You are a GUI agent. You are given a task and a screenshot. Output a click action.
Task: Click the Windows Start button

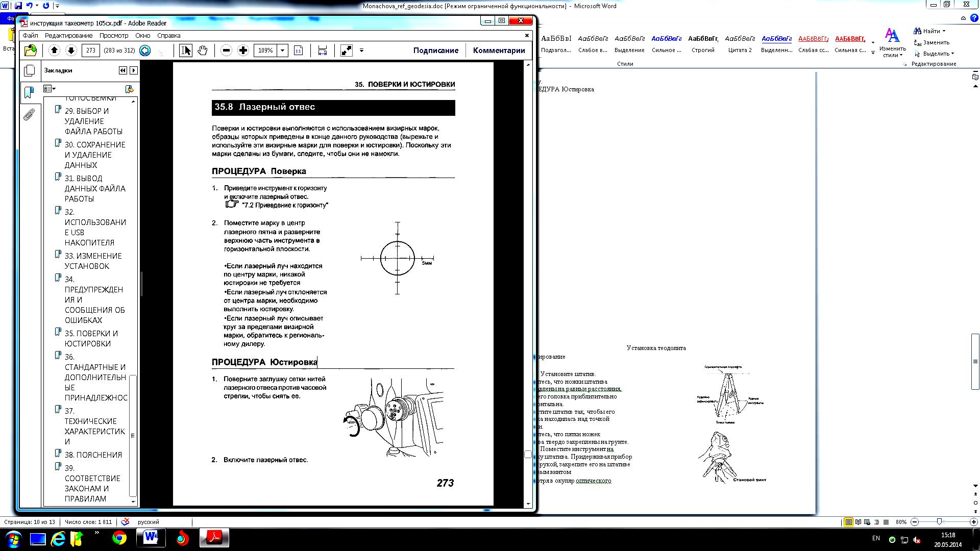13,538
